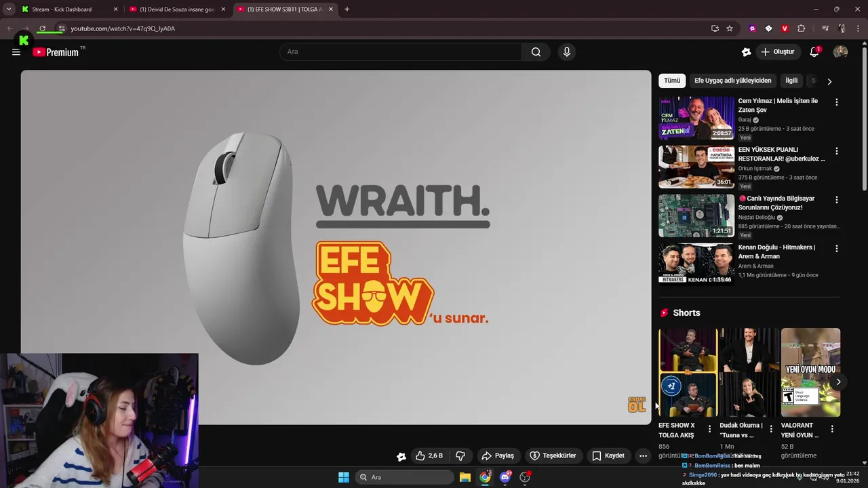Screen dimensions: 868x488
Task: Like the video 2,6 B
Action: click(x=429, y=456)
